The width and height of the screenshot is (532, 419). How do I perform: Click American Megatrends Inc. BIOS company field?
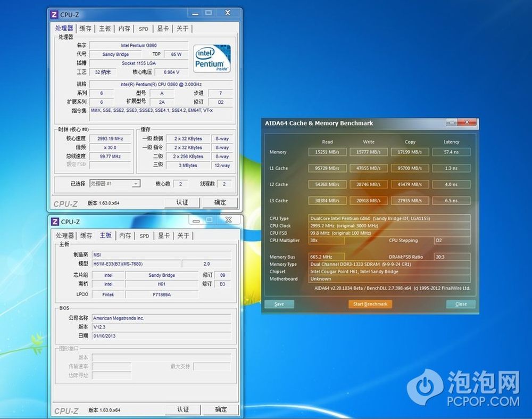[x=162, y=318]
